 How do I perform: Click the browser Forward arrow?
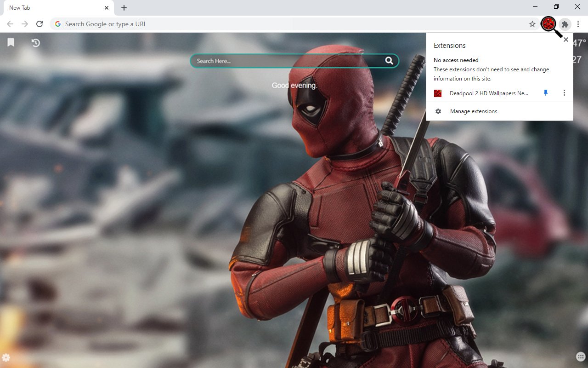(25, 24)
